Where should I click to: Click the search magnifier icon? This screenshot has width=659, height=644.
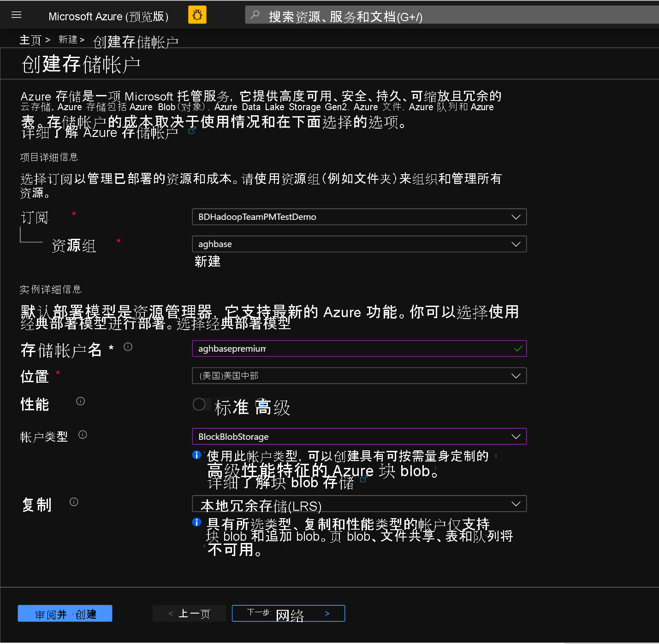255,15
